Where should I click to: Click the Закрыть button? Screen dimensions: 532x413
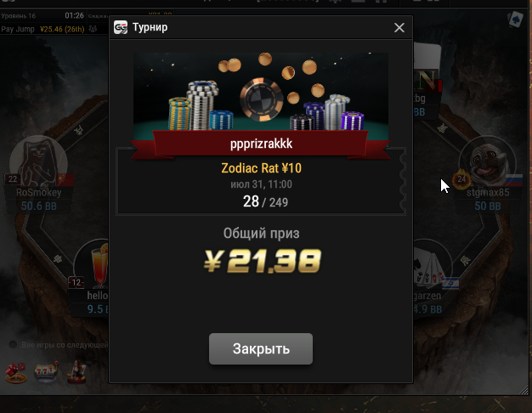(261, 348)
